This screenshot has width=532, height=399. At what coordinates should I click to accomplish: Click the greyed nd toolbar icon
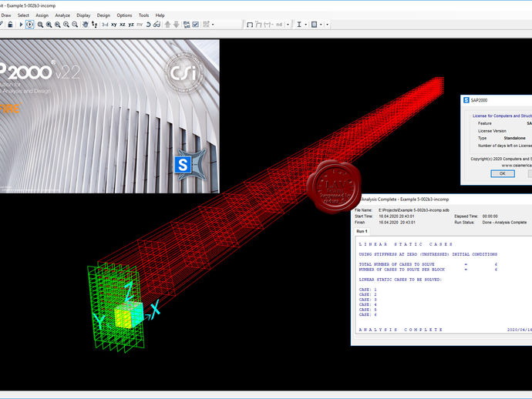coord(279,25)
